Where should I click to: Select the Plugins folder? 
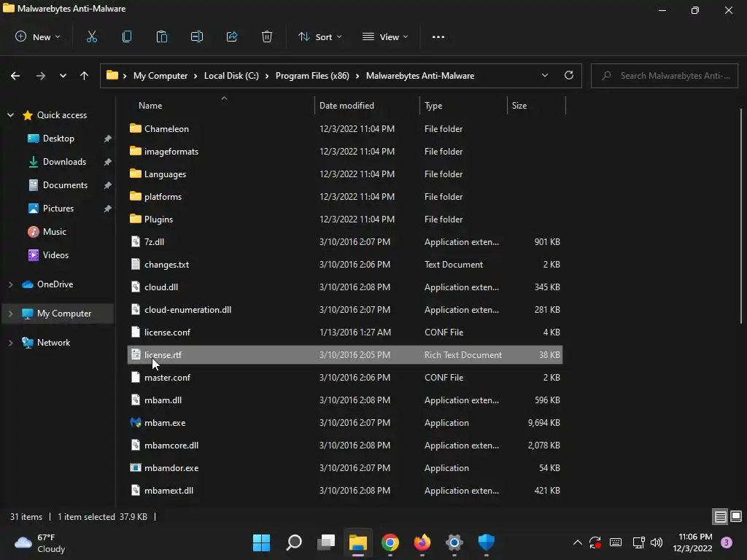(345, 219)
